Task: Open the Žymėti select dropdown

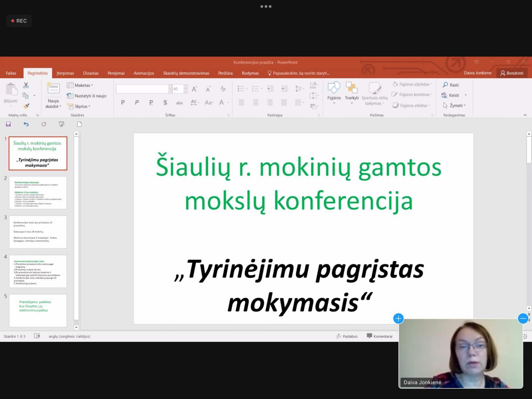Action: (x=454, y=106)
